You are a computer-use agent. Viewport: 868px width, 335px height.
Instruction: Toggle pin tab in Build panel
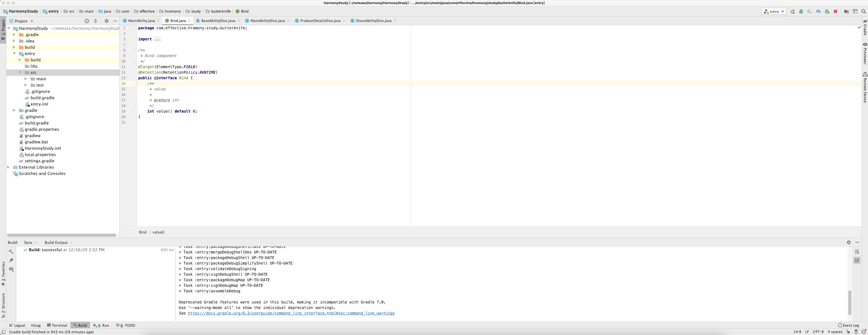click(11, 260)
